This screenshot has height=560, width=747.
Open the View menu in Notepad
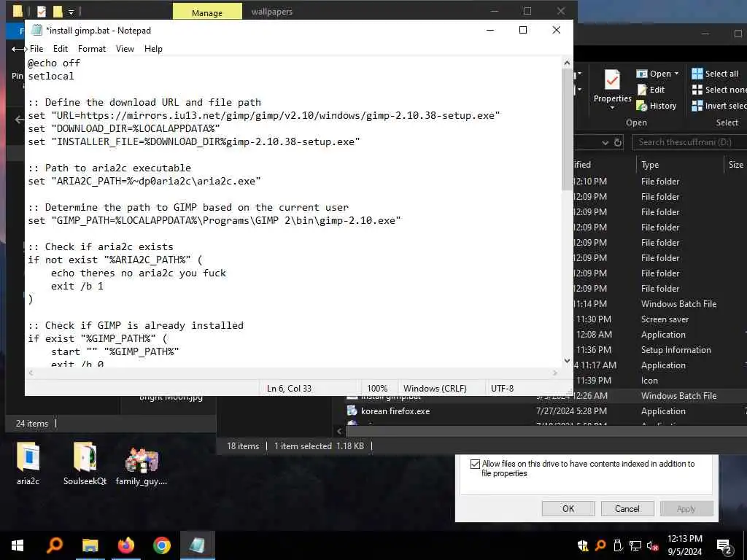(125, 49)
